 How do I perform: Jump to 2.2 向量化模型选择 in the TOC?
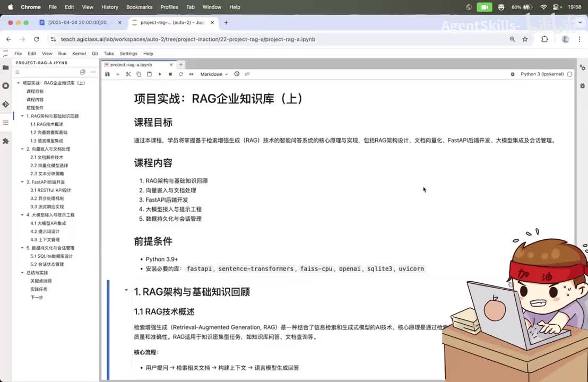(x=49, y=166)
